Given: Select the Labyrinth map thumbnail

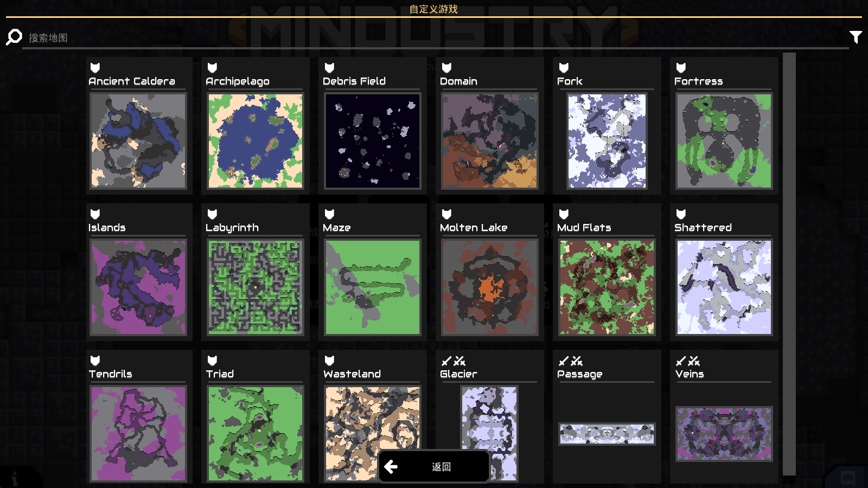Looking at the screenshot, I should click(x=256, y=287).
